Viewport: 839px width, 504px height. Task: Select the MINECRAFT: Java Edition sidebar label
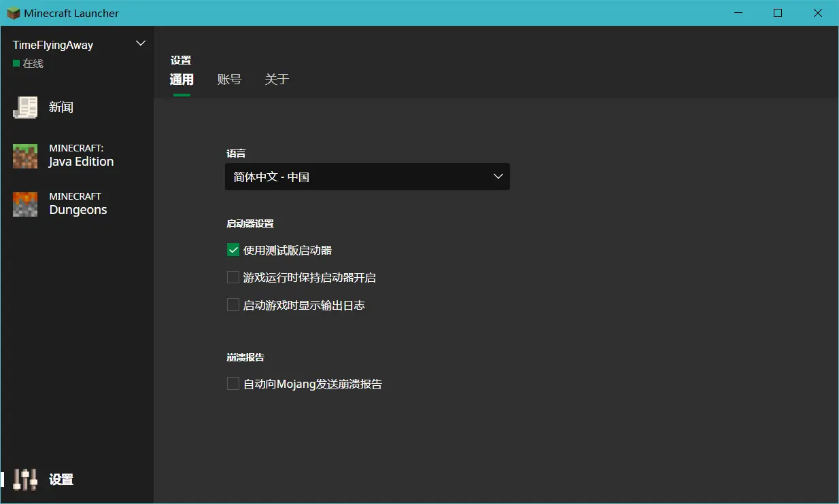82,156
